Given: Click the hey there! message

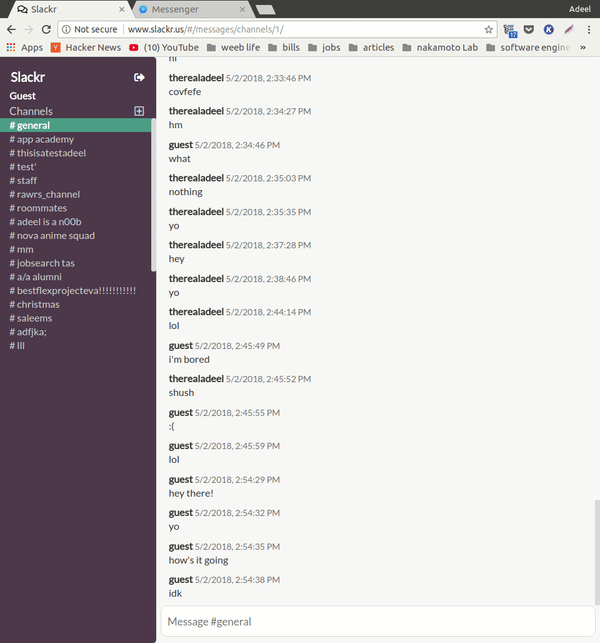Looking at the screenshot, I should click(x=191, y=493).
